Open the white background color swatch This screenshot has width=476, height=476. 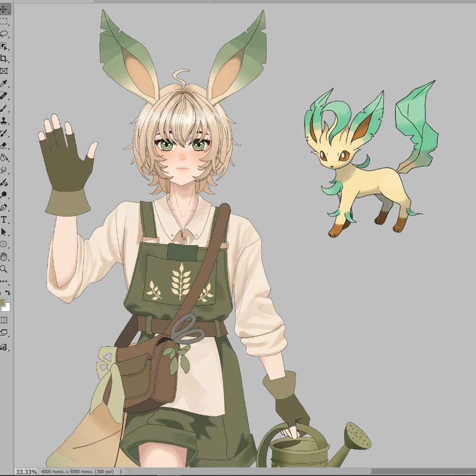click(7, 308)
